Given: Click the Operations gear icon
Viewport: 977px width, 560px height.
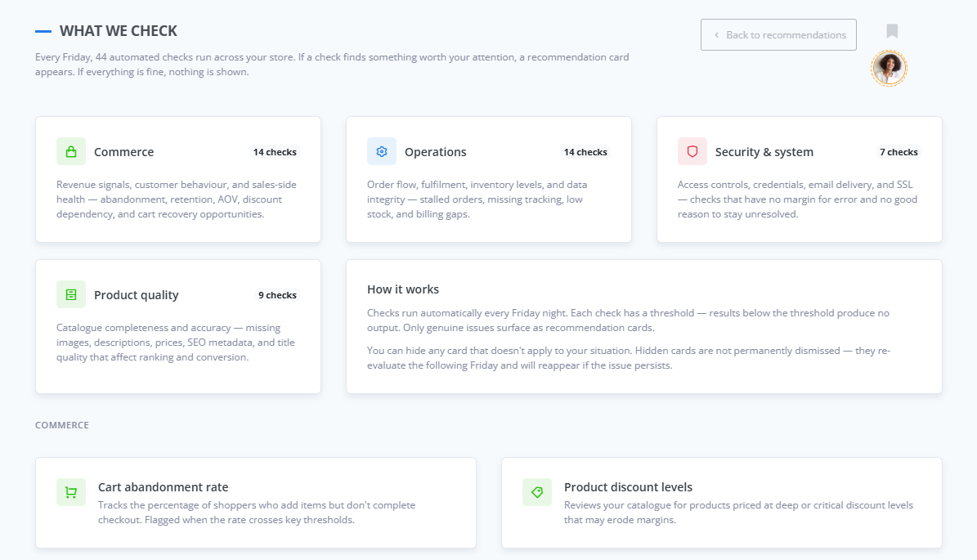Looking at the screenshot, I should coord(381,151).
